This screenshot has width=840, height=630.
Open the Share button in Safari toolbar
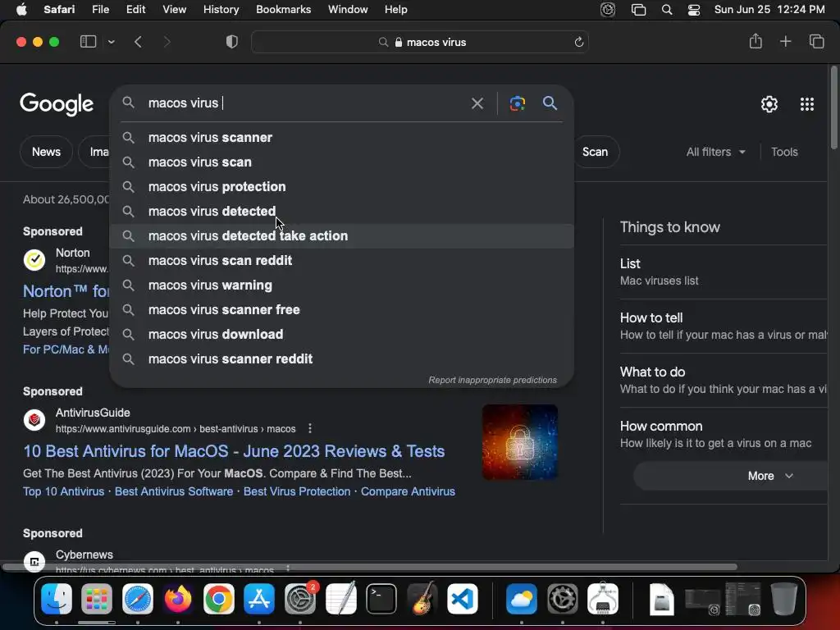756,41
